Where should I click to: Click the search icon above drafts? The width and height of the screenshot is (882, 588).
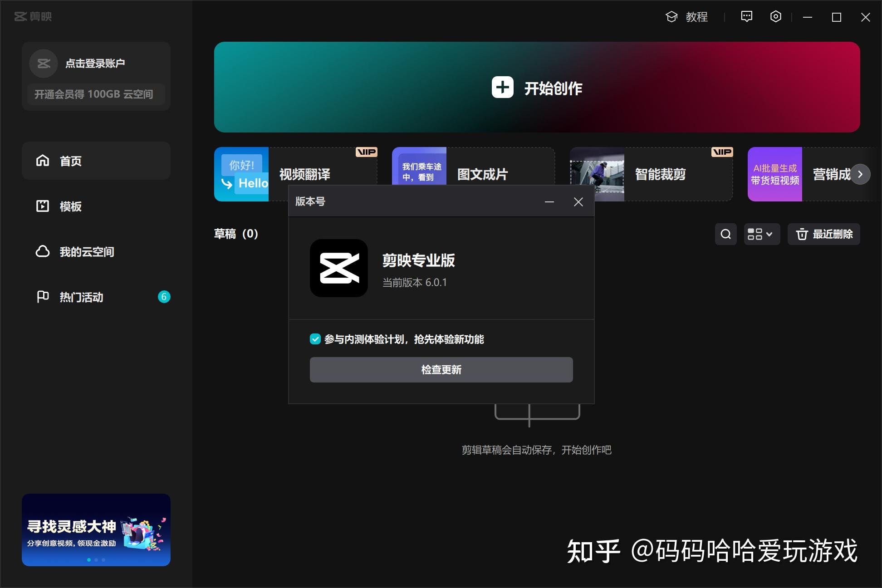tap(725, 234)
